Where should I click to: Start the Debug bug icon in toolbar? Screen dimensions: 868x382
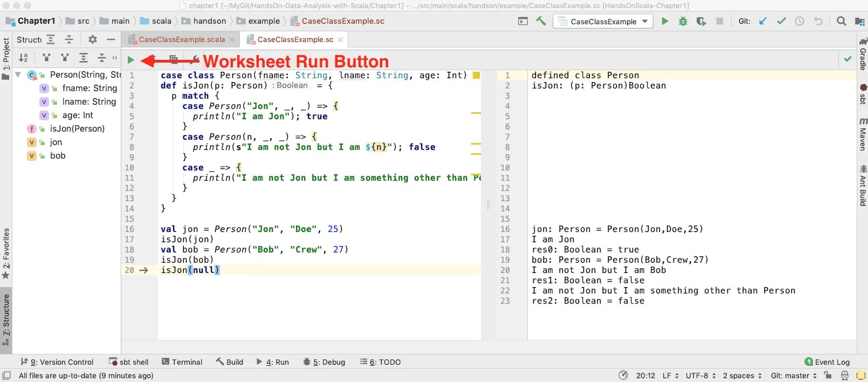click(x=683, y=21)
